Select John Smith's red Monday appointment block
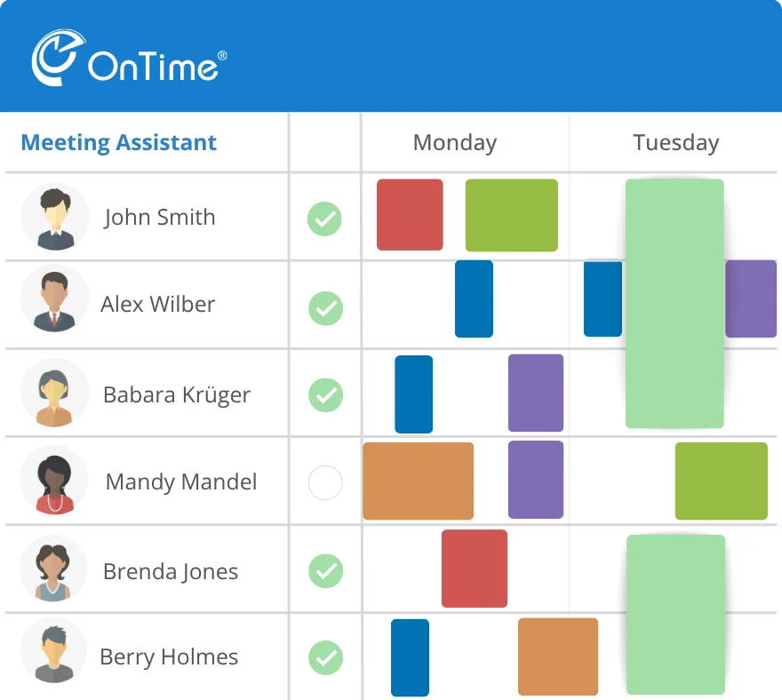Viewport: 782px width, 700px height. tap(410, 215)
